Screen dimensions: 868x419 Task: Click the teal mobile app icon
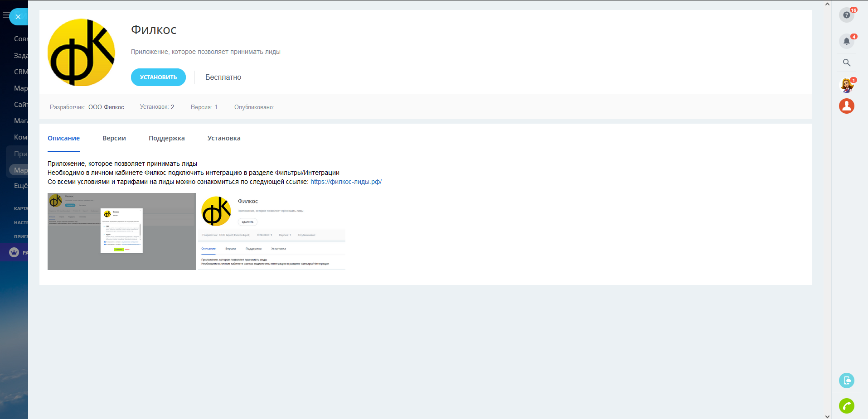coord(846,380)
